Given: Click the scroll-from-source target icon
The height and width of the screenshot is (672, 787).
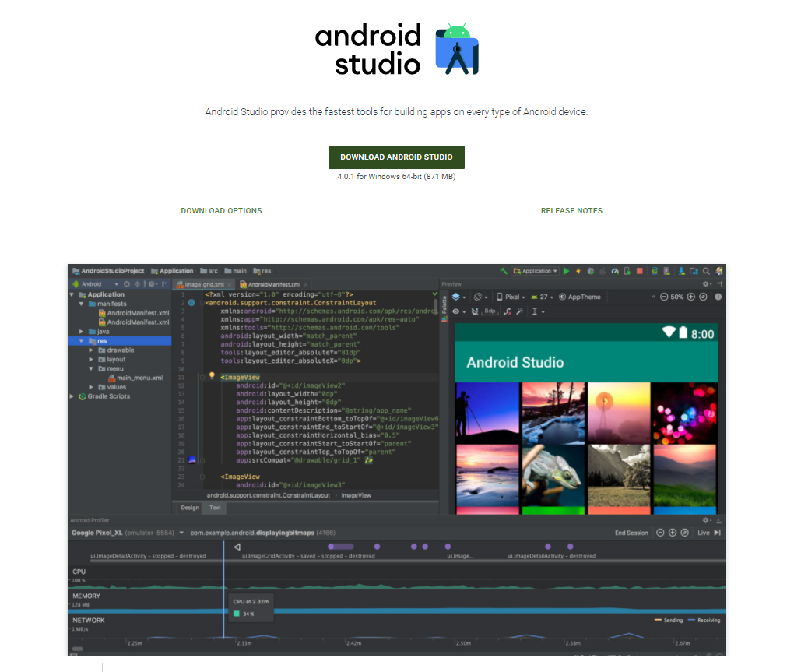Looking at the screenshot, I should [x=127, y=284].
